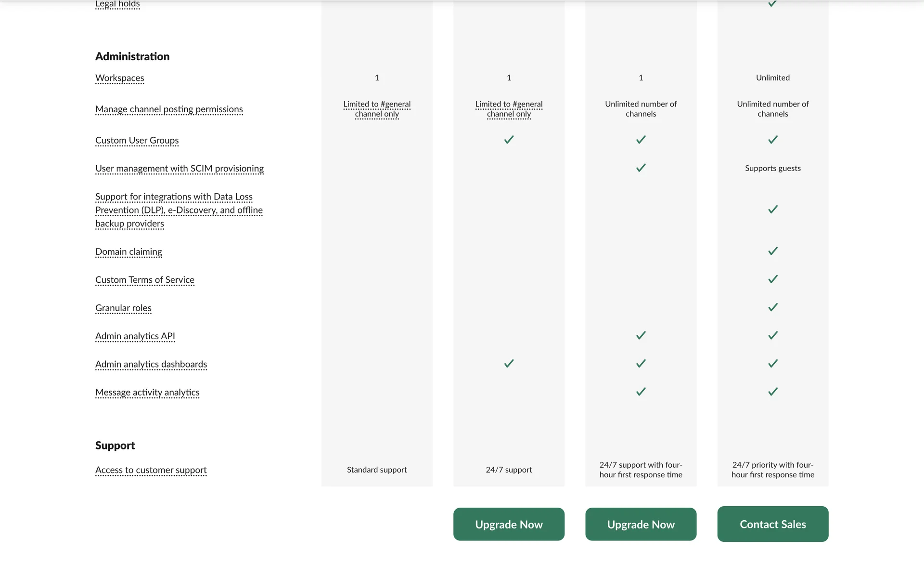924x578 pixels.
Task: Click the Legal holds link
Action: coord(117,4)
